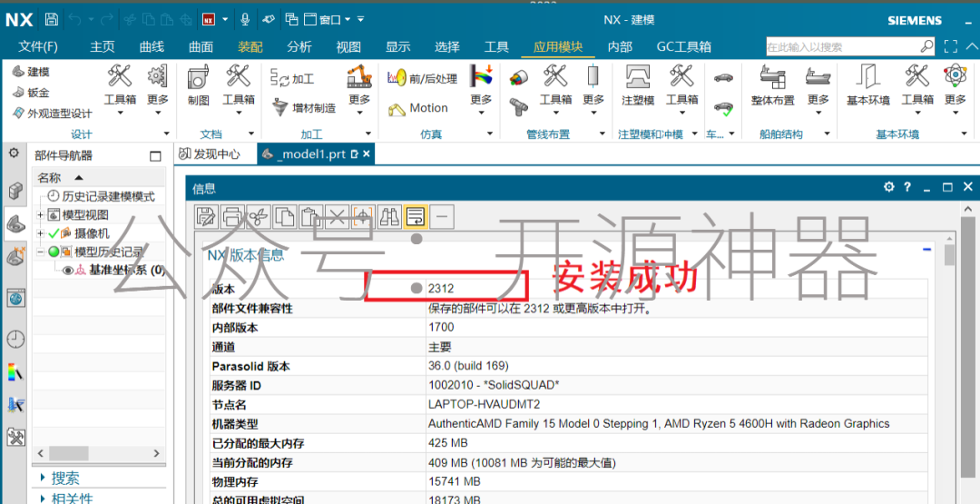Click the pipe tee routing icon

[x=518, y=107]
